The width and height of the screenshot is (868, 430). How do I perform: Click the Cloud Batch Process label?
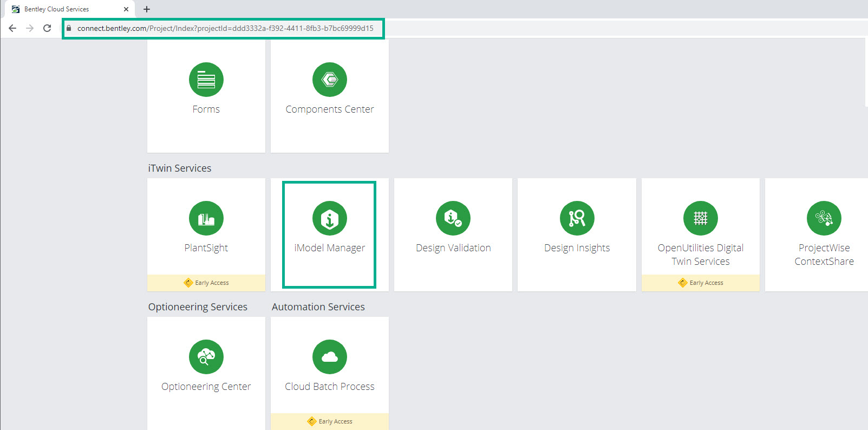pos(330,387)
